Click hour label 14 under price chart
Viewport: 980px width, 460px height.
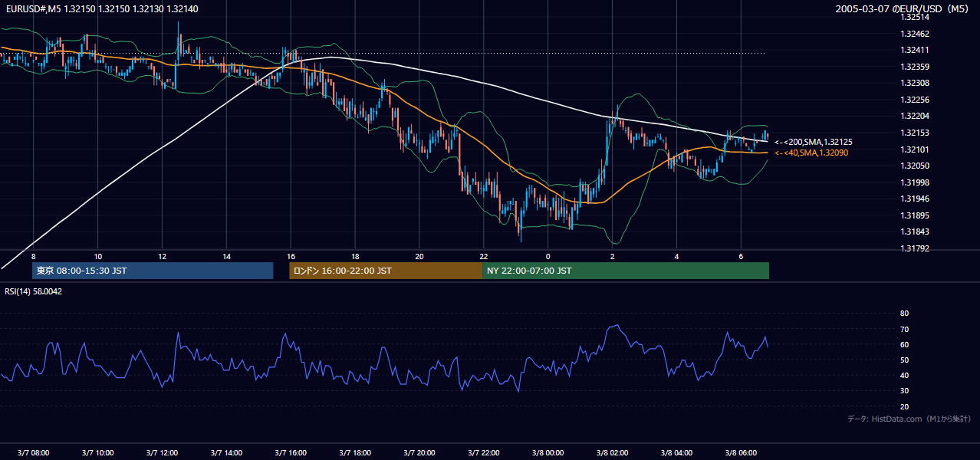(x=227, y=256)
